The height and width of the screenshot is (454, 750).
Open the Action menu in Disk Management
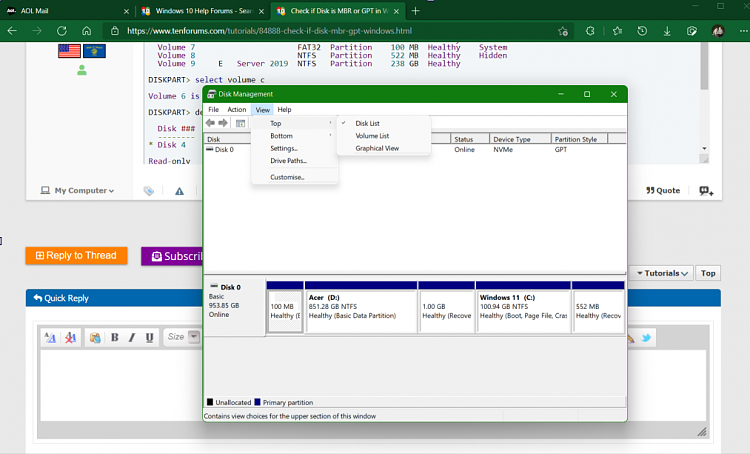(237, 110)
